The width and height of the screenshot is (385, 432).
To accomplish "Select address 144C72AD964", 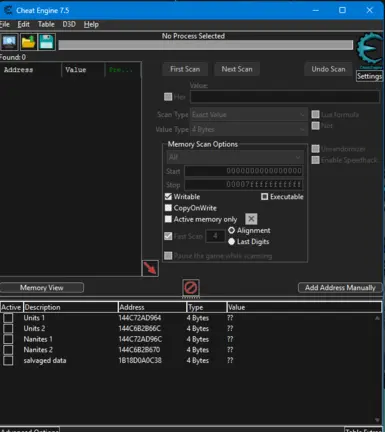I will pyautogui.click(x=140, y=318).
